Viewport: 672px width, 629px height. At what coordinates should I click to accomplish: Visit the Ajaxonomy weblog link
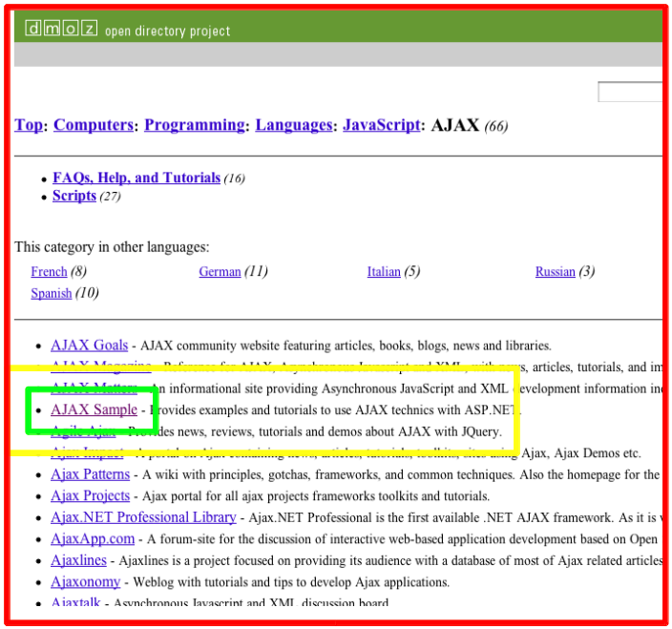pos(85,581)
